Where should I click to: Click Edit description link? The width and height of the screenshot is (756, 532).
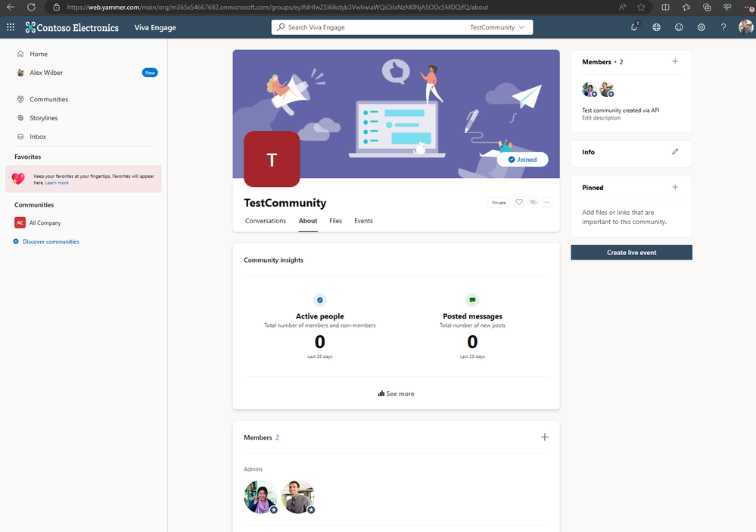tap(601, 118)
